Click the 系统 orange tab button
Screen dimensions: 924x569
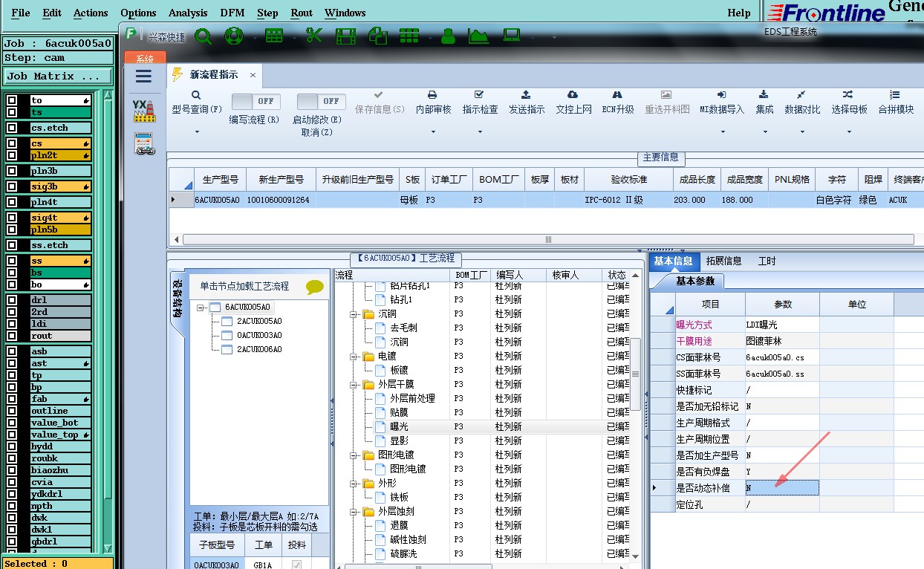click(145, 59)
